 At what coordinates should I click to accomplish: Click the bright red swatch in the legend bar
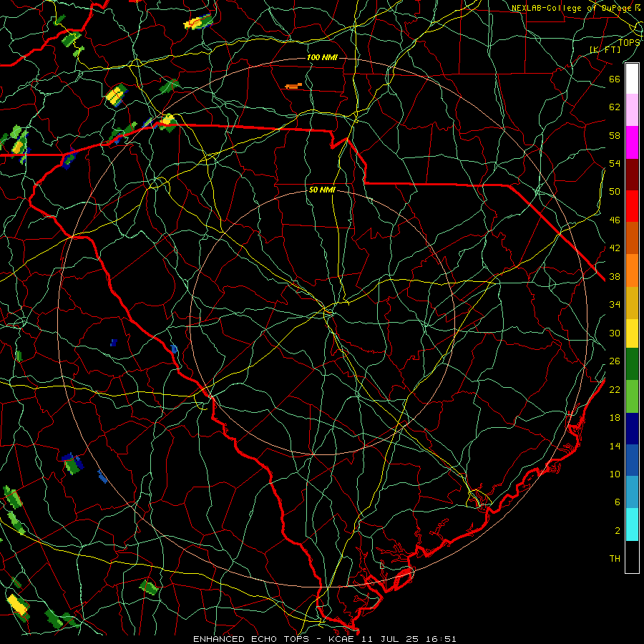coord(632,206)
